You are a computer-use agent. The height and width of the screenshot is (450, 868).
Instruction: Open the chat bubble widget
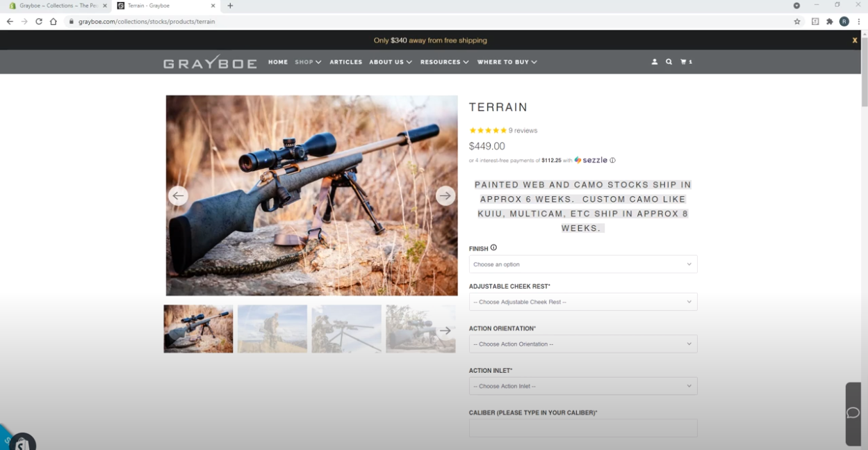click(853, 414)
